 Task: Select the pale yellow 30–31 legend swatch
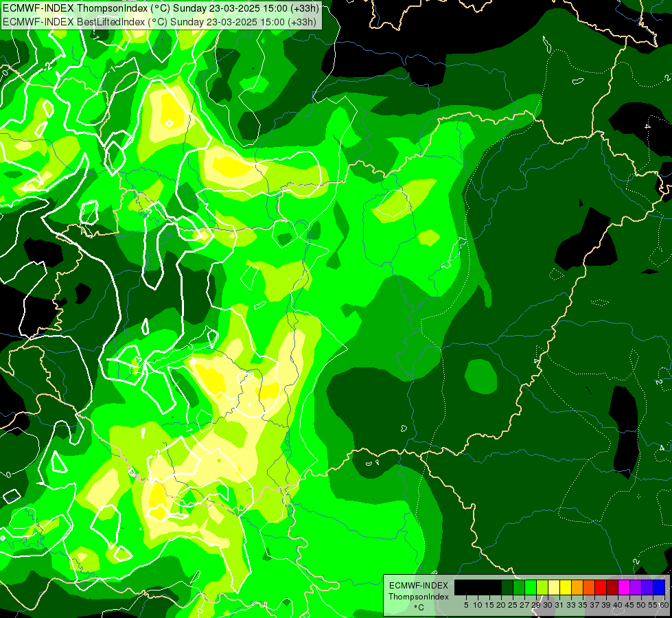coord(554,587)
